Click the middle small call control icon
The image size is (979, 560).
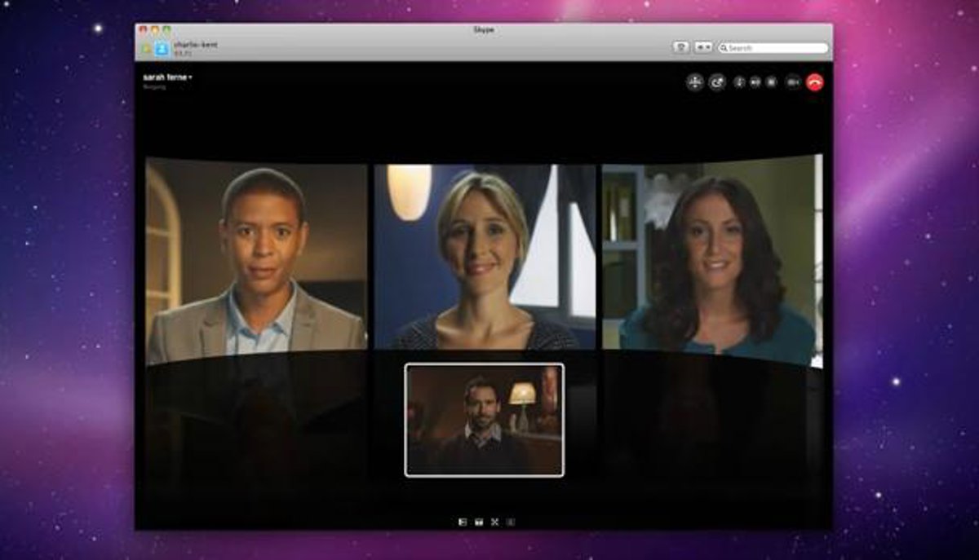(x=755, y=82)
